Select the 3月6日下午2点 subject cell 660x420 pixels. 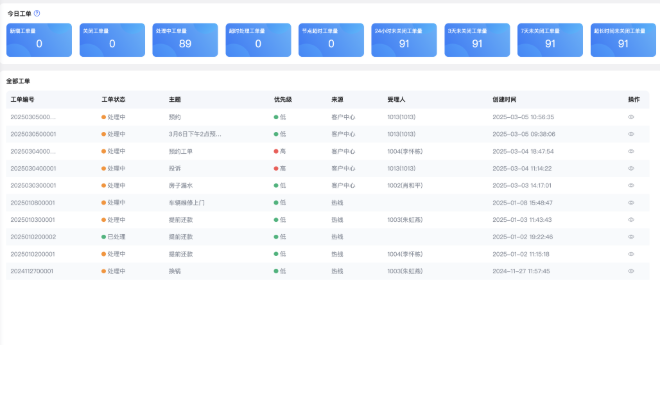pos(195,134)
